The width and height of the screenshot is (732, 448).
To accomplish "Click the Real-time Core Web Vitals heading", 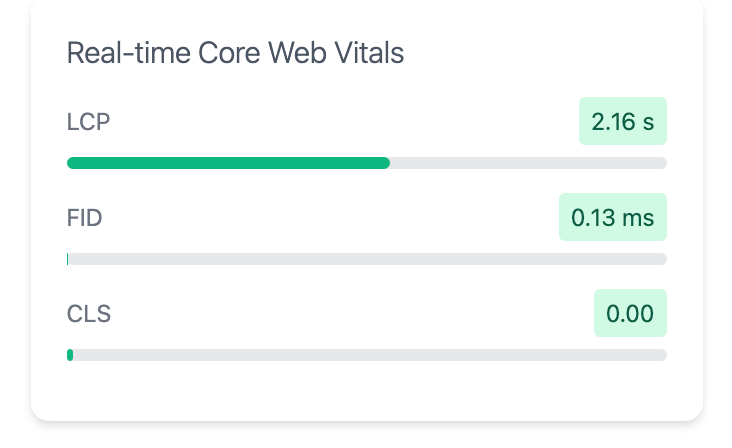I will (x=235, y=52).
